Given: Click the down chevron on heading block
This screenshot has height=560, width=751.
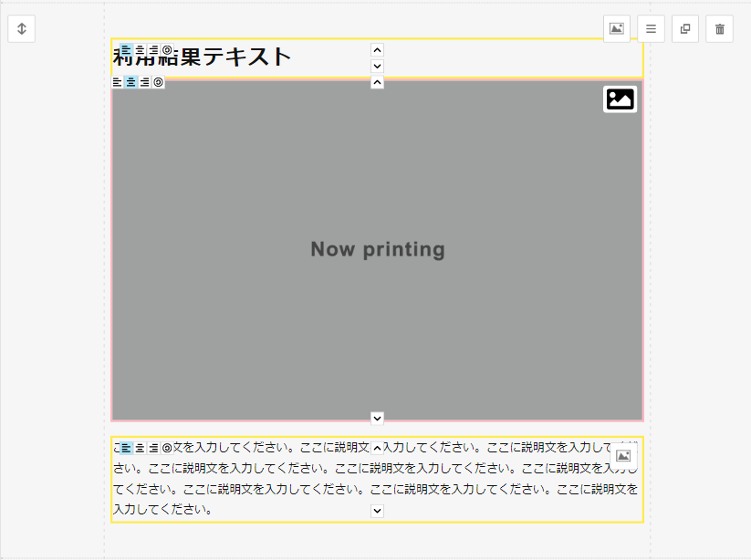Looking at the screenshot, I should click(x=378, y=67).
